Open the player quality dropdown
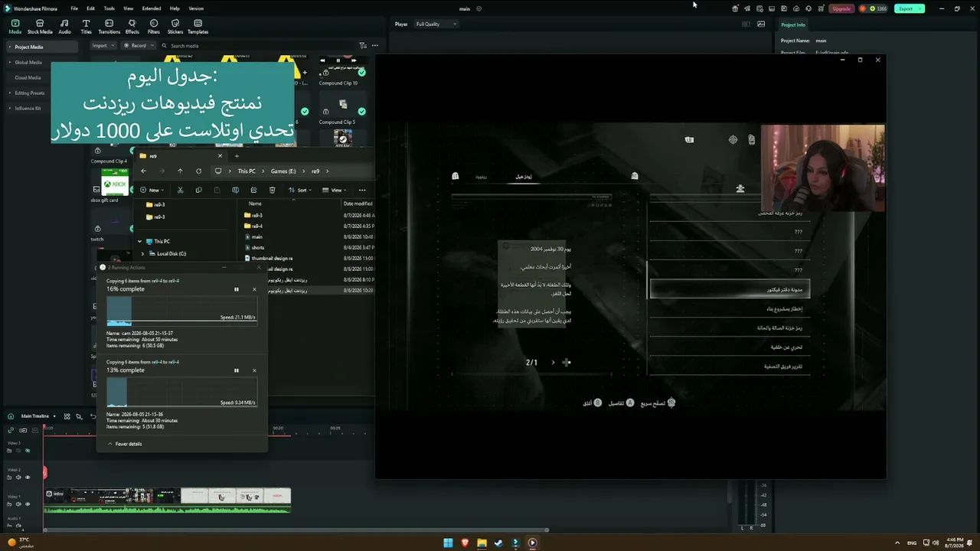Viewport: 980px width, 551px height. [436, 24]
